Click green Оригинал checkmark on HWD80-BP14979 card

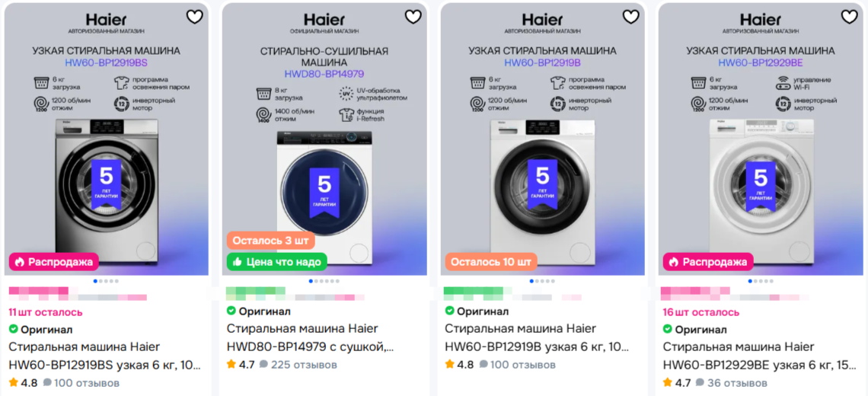(231, 311)
